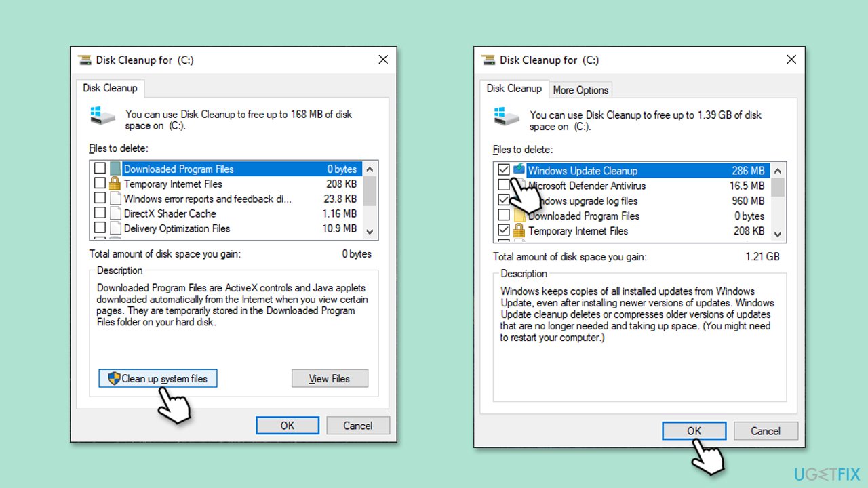Uncheck Temporary Internet Files in right window
The height and width of the screenshot is (488, 868).
tap(504, 230)
